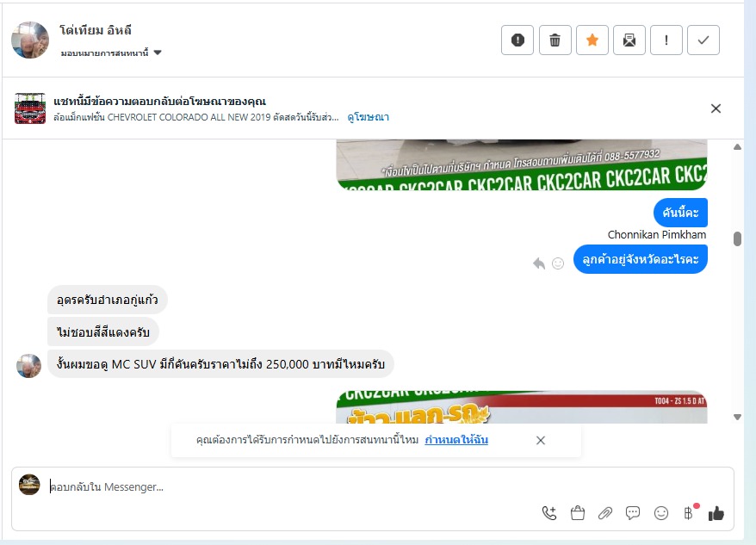
Task: Delete conversation with trash icon
Action: tap(555, 40)
